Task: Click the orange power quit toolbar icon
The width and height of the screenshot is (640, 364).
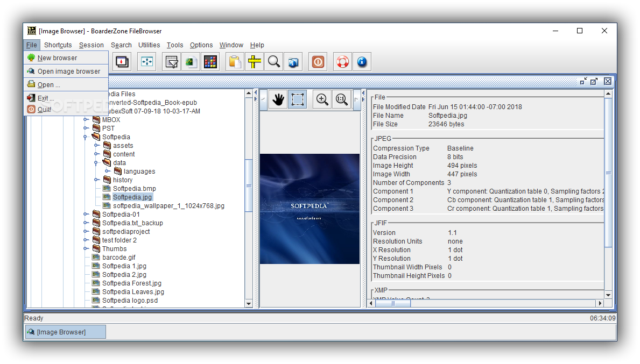Action: pyautogui.click(x=318, y=62)
